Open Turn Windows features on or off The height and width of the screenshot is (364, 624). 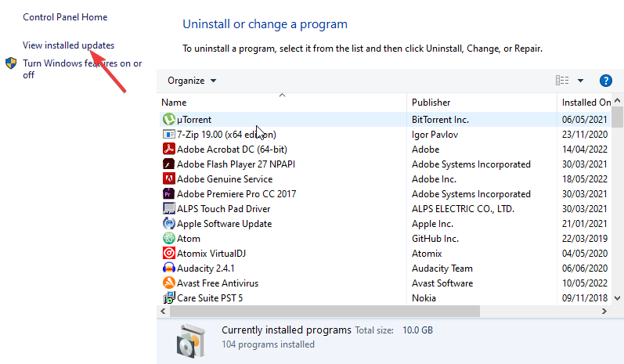point(82,69)
